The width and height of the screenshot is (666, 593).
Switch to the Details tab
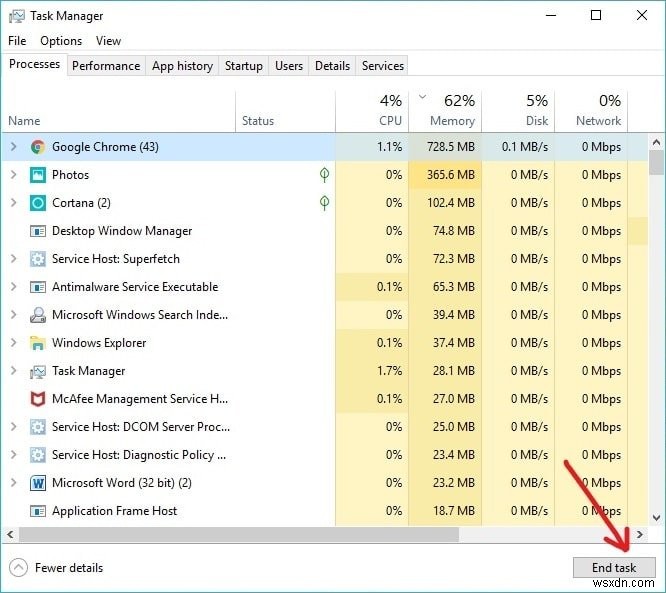332,66
